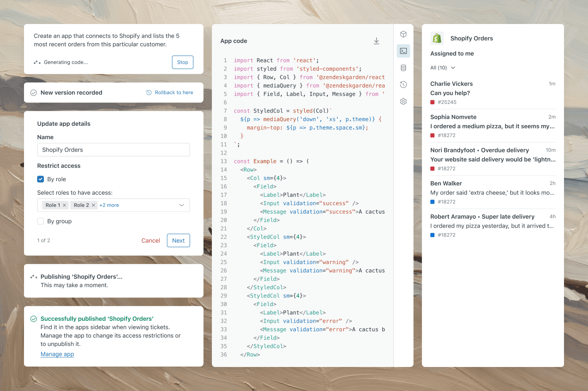Click the Successfully published check icon
Screen dimensions: 588x391
pos(33,319)
